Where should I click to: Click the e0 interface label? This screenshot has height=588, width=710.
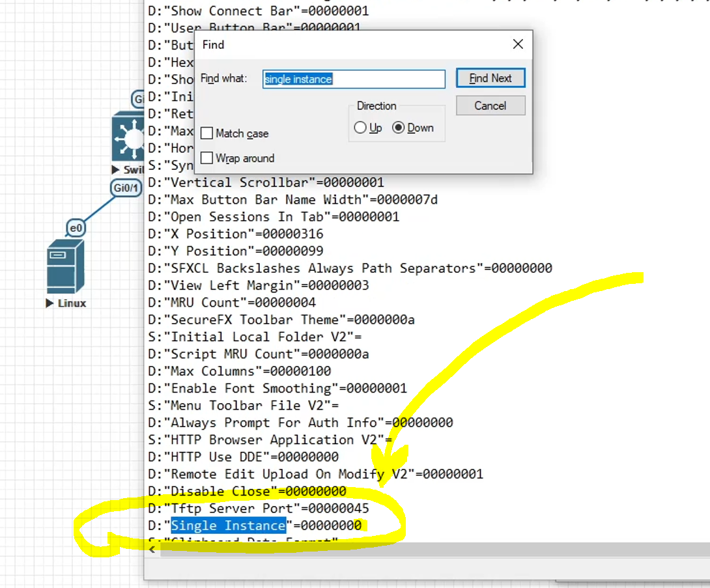tap(76, 228)
